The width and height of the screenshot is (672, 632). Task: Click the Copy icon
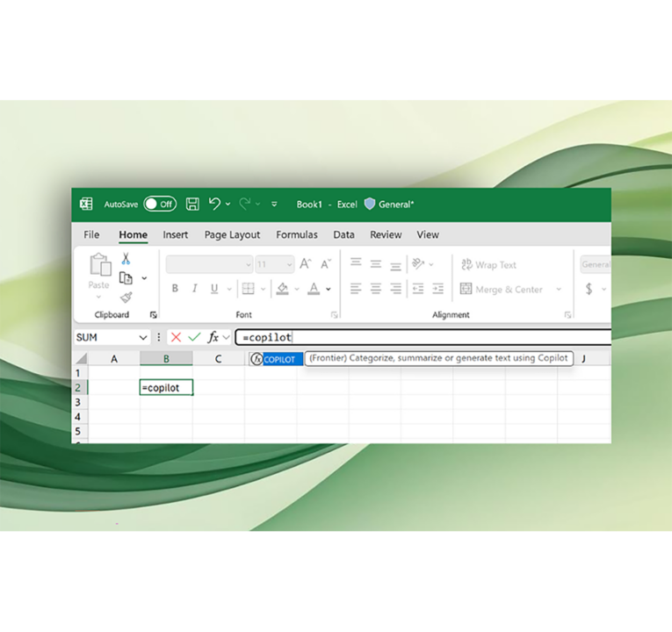(x=126, y=278)
